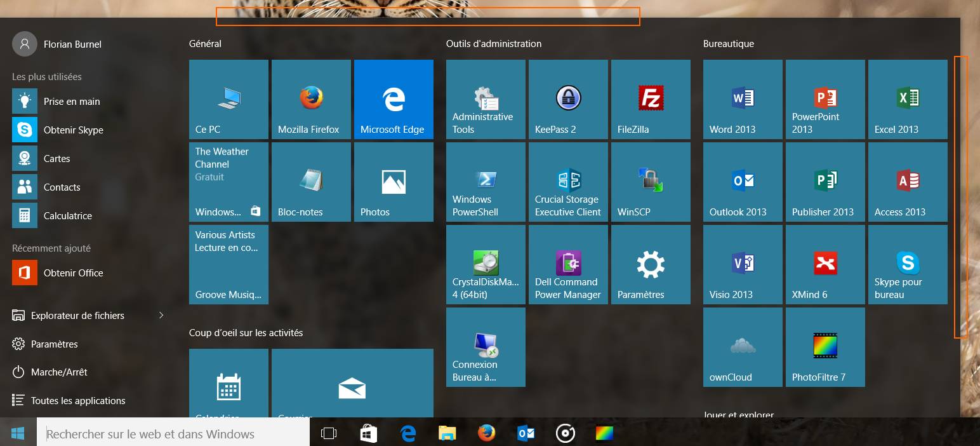The width and height of the screenshot is (980, 446).
Task: Open the PhotoFiltre 7 tile
Action: [825, 347]
